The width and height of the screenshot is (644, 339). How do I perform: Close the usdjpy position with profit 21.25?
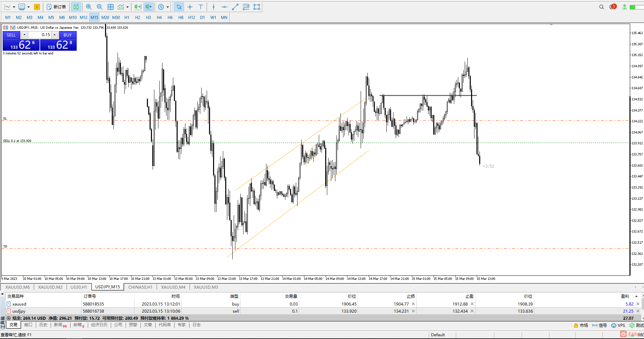(x=638, y=311)
